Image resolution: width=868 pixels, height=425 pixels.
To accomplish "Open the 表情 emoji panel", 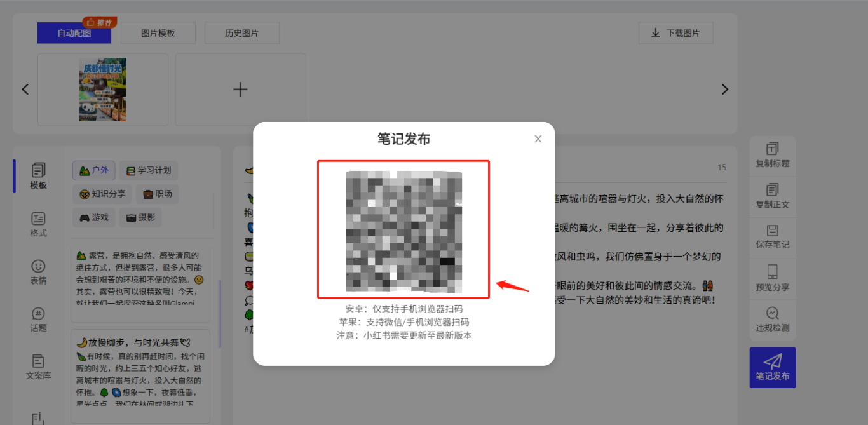I will 38,272.
